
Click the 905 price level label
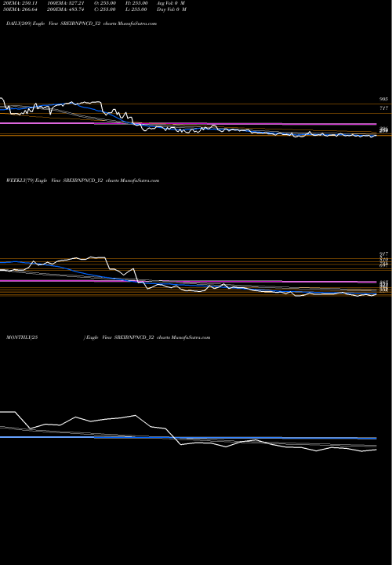[383, 99]
